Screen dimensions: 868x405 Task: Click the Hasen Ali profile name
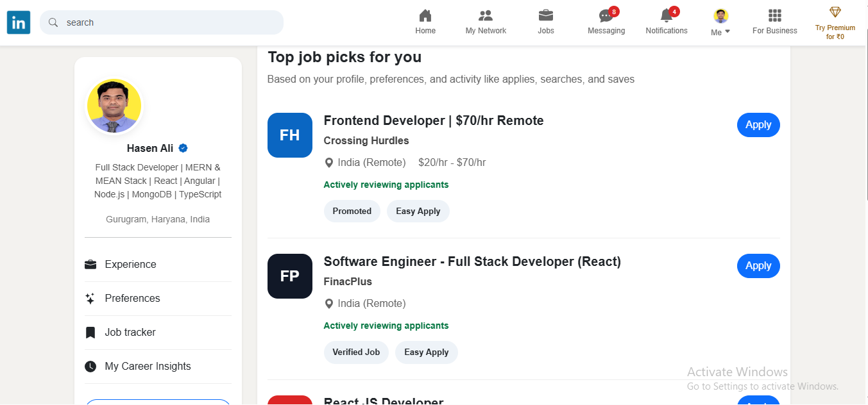coord(150,148)
